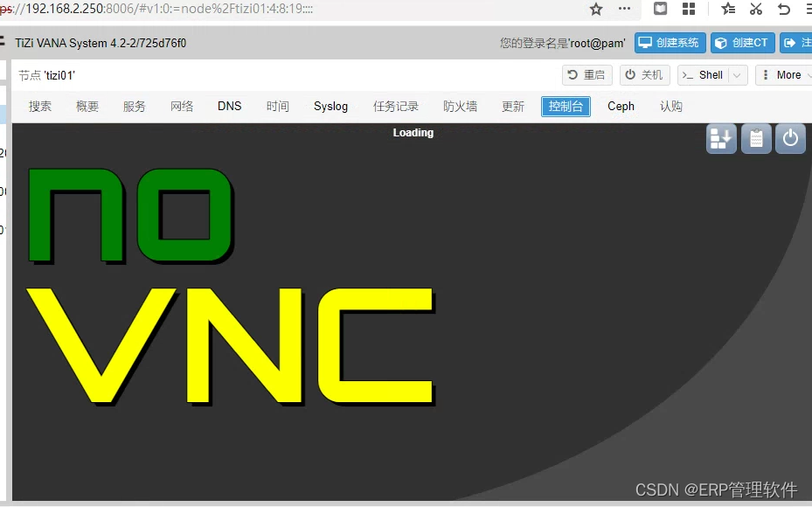Switch to the Syslog tab
The width and height of the screenshot is (812, 507).
(330, 106)
